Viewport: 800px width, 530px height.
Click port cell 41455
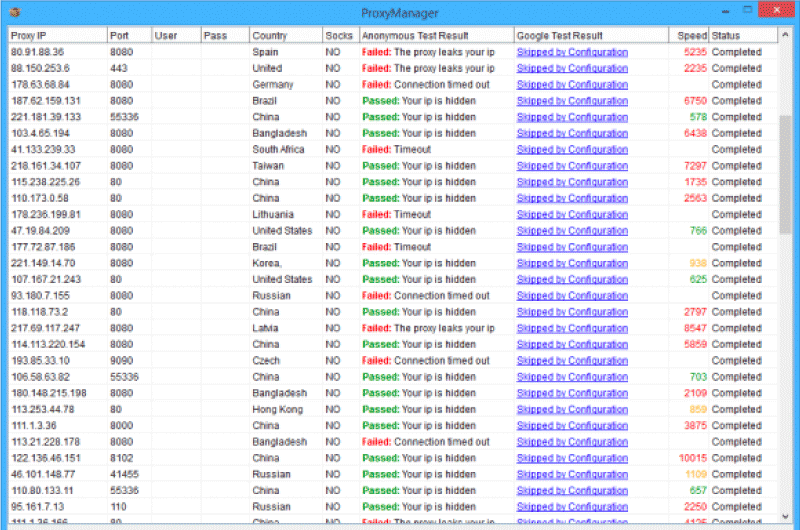[124, 474]
